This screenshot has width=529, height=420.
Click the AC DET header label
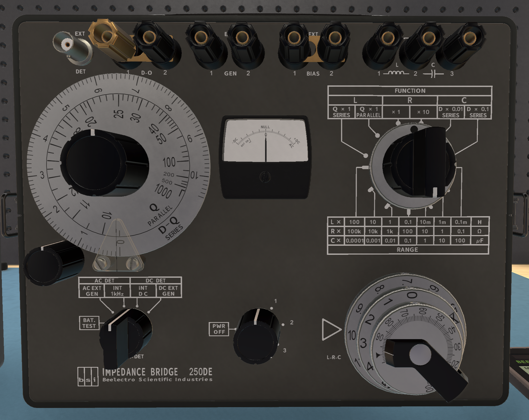[x=104, y=280]
